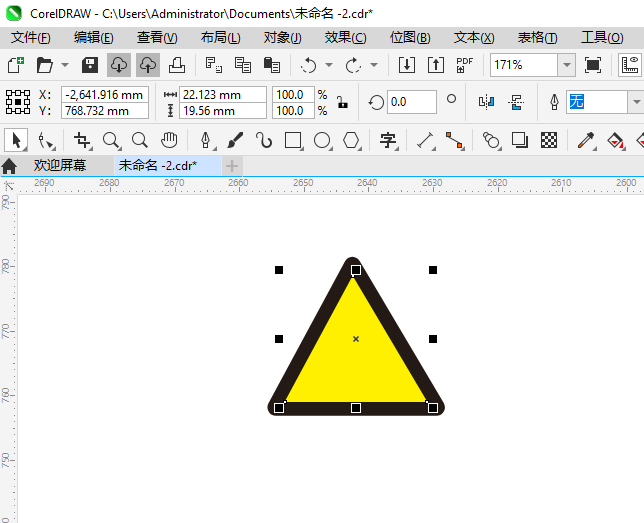Redo the last action
Image resolution: width=644 pixels, height=523 pixels.
(x=353, y=65)
